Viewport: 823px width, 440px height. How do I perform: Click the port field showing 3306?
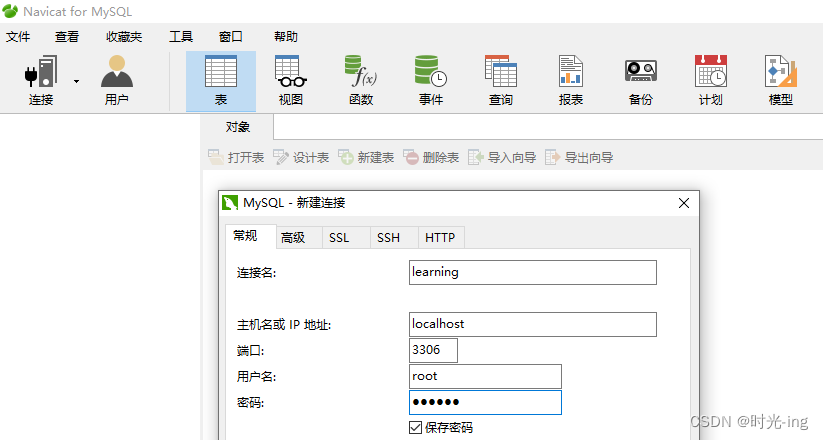click(x=433, y=350)
